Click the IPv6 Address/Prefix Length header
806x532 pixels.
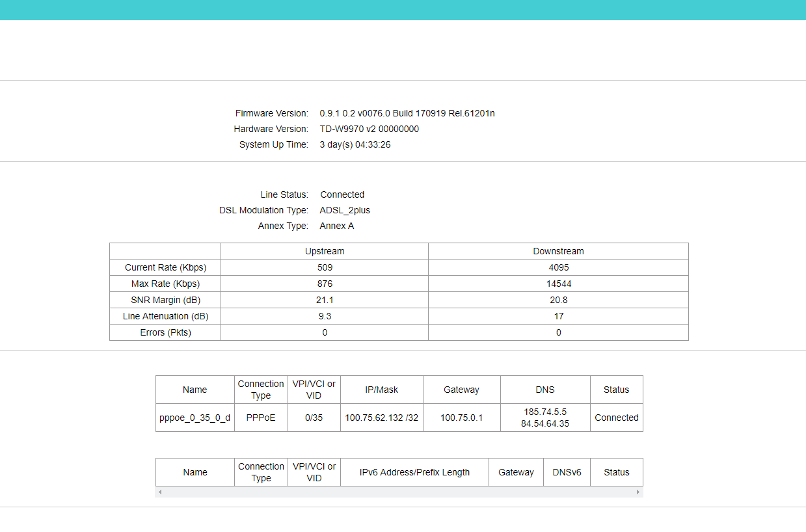tap(414, 472)
